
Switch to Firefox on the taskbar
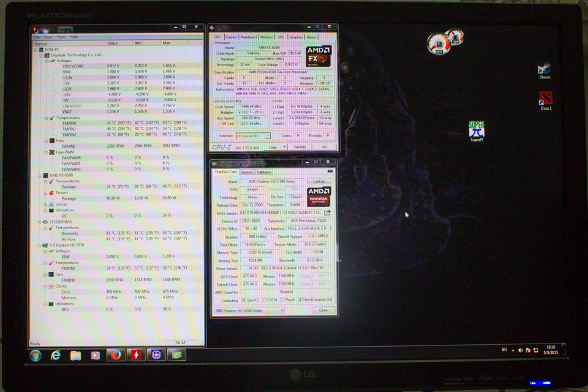(116, 355)
